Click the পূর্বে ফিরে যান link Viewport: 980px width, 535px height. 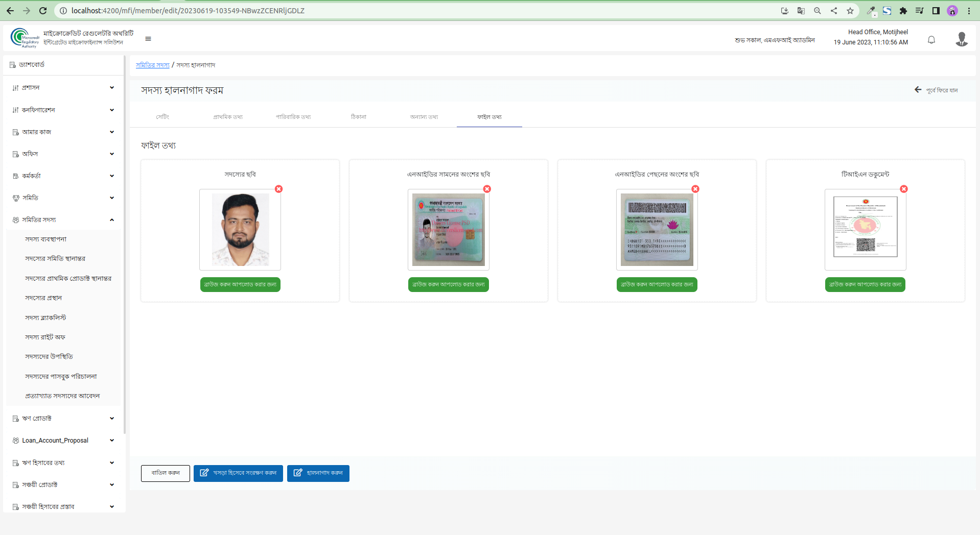942,90
